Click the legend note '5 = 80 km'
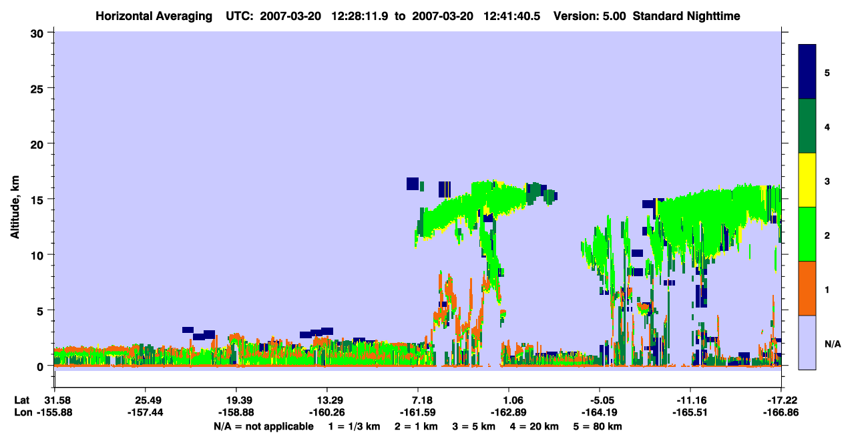Image resolution: width=868 pixels, height=445 pixels. point(598,426)
